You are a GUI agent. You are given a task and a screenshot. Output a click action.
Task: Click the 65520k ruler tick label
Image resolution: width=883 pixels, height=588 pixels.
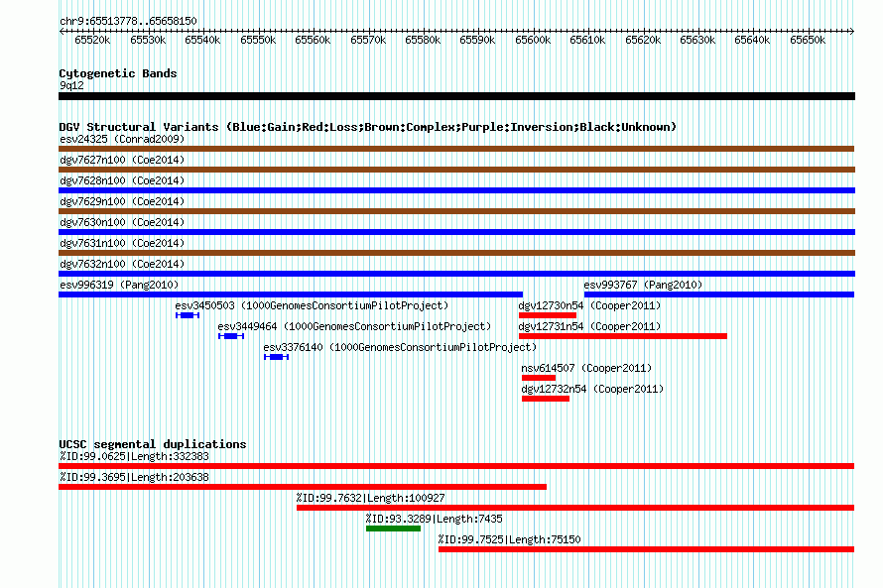(x=92, y=40)
